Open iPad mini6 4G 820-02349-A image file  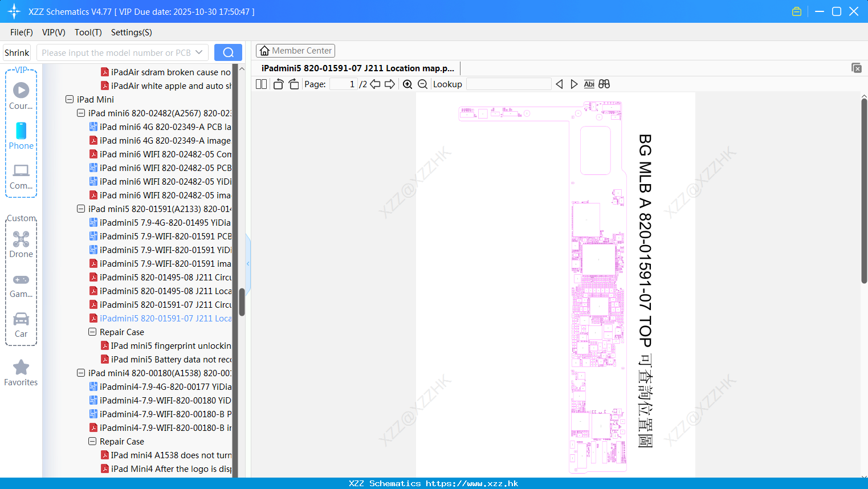click(160, 140)
